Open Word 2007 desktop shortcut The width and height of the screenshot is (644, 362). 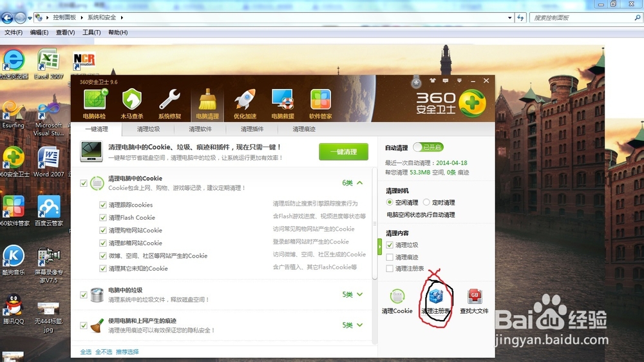(x=48, y=162)
